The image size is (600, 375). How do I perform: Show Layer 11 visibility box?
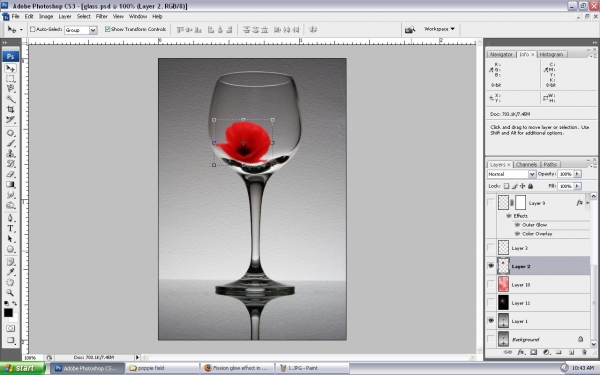[491, 302]
